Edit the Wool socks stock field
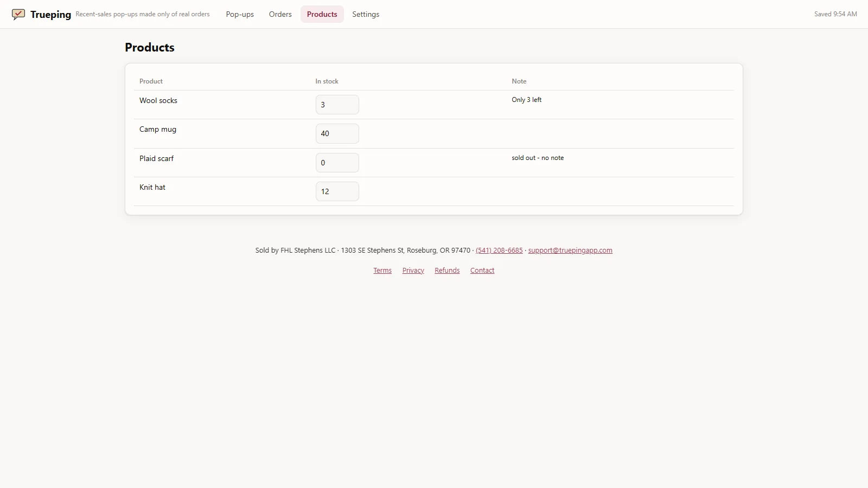The width and height of the screenshot is (868, 488). 337,105
